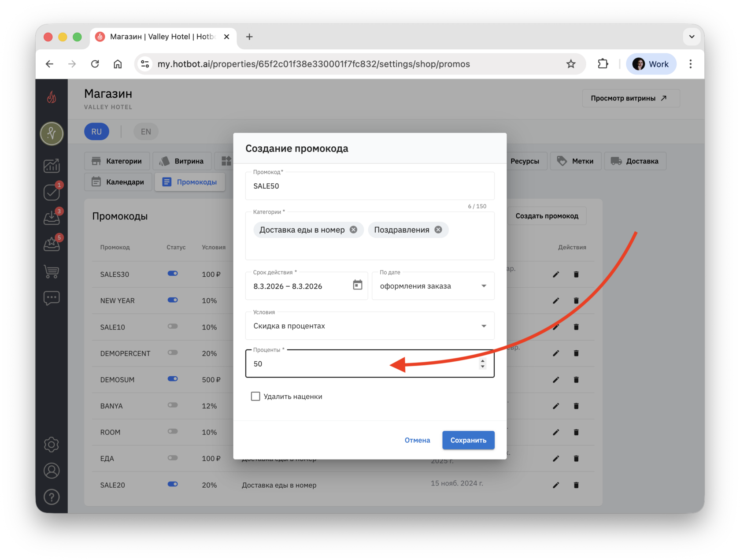Image resolution: width=740 pixels, height=560 pixels.
Task: Delete the SALES30 promo code
Action: click(576, 274)
